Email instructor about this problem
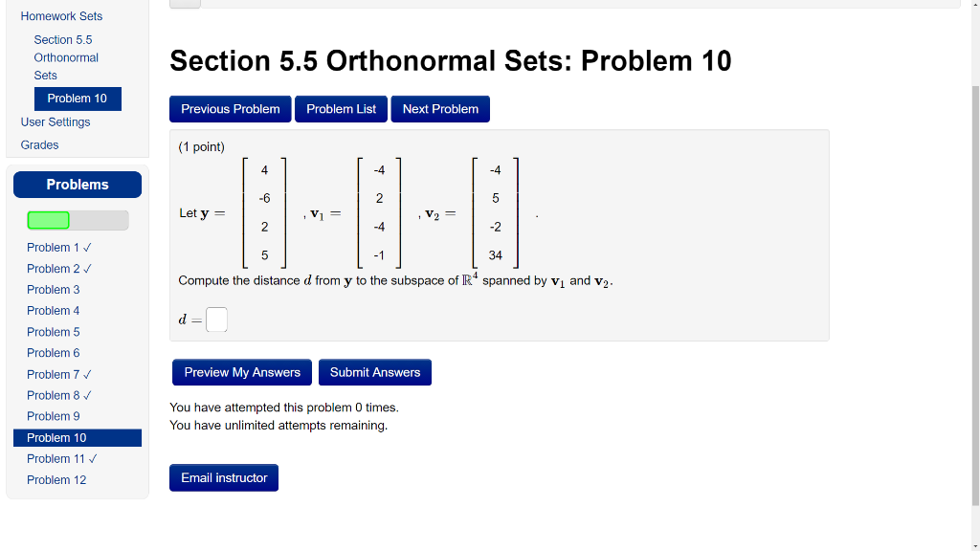 (223, 477)
